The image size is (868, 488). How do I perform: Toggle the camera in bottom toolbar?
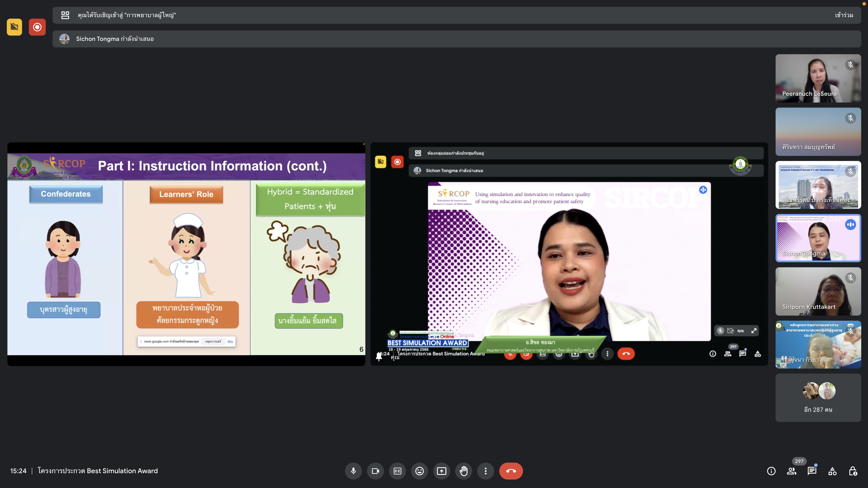pos(375,471)
